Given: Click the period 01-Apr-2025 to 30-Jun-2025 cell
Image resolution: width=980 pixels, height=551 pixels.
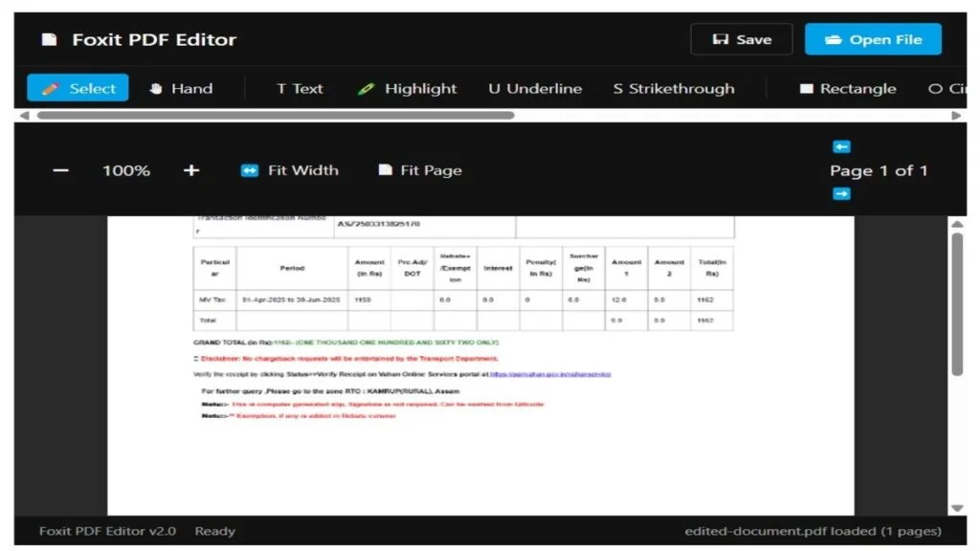Looking at the screenshot, I should [x=291, y=299].
